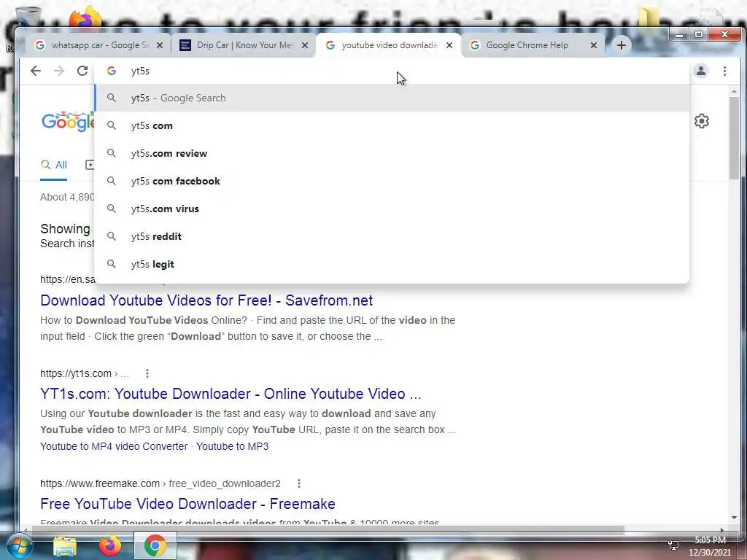Choose 'yt5s - Google Search' suggestion
This screenshot has width=747, height=560.
tap(392, 98)
